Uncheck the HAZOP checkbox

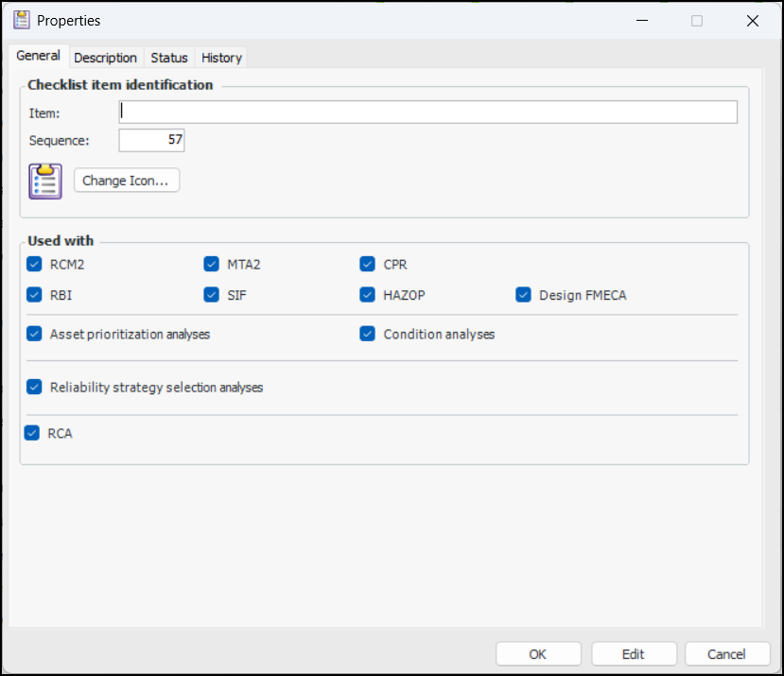point(368,295)
